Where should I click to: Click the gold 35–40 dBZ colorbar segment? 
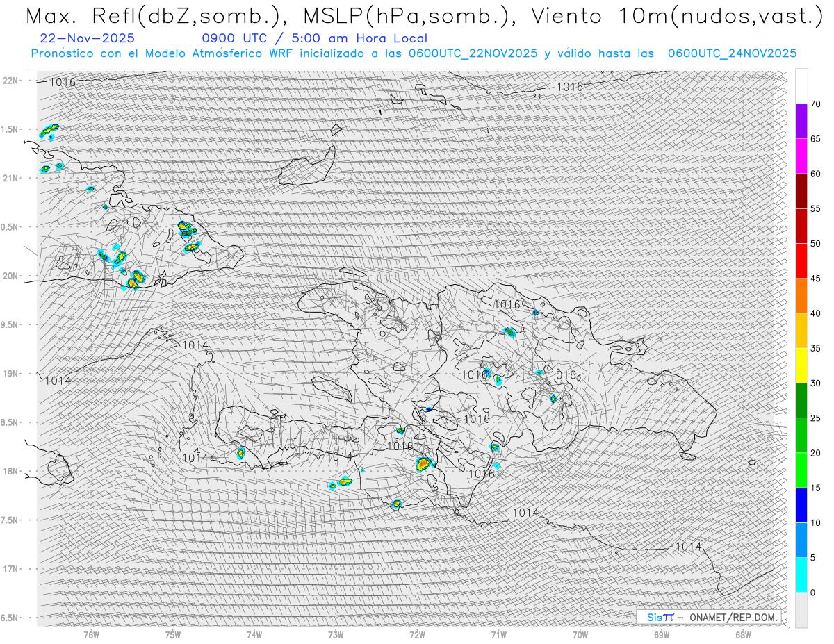coord(801,331)
